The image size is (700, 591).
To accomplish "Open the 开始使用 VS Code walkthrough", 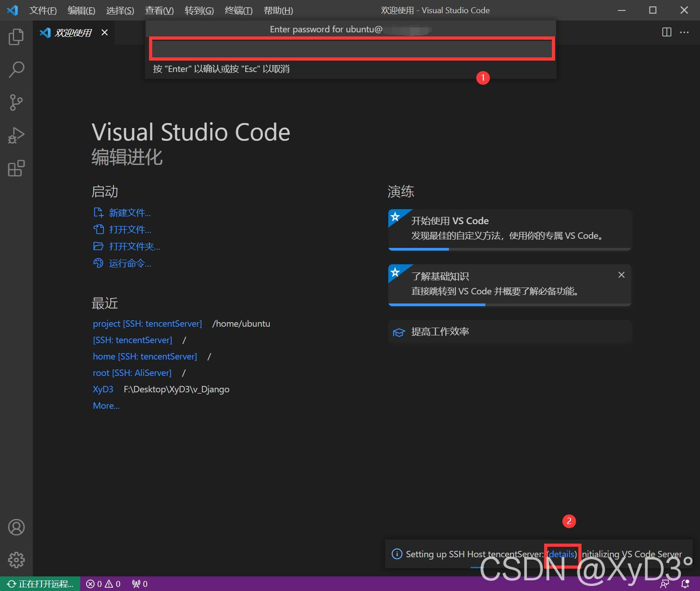I will click(510, 229).
